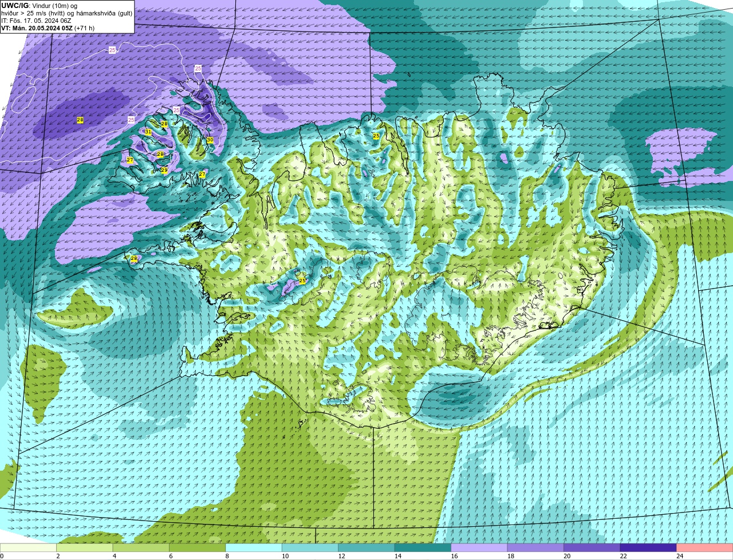Click the legend scale label '4'
Screen dimensions: 733x560
(114, 556)
